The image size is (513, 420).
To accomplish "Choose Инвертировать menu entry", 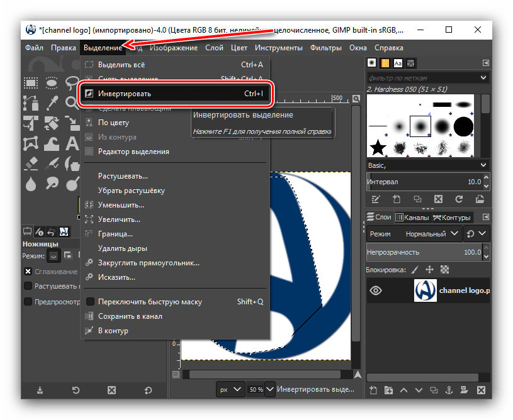I will pos(175,94).
